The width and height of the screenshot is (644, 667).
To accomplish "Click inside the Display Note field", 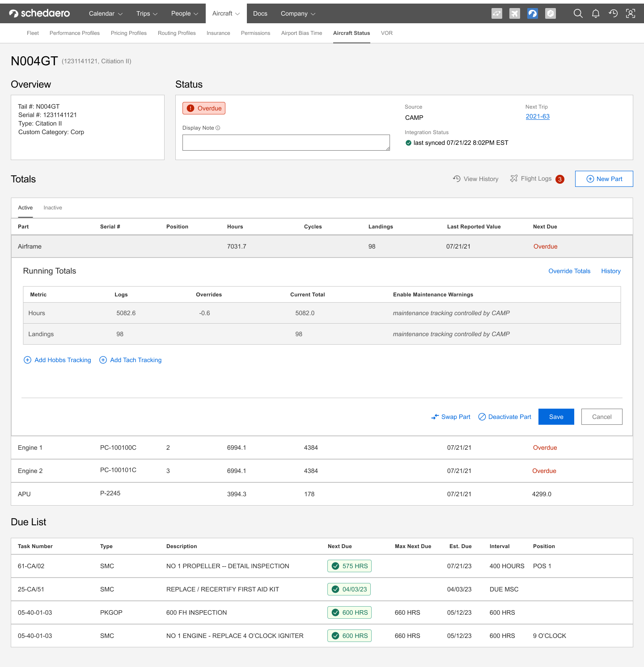I will coord(286,142).
